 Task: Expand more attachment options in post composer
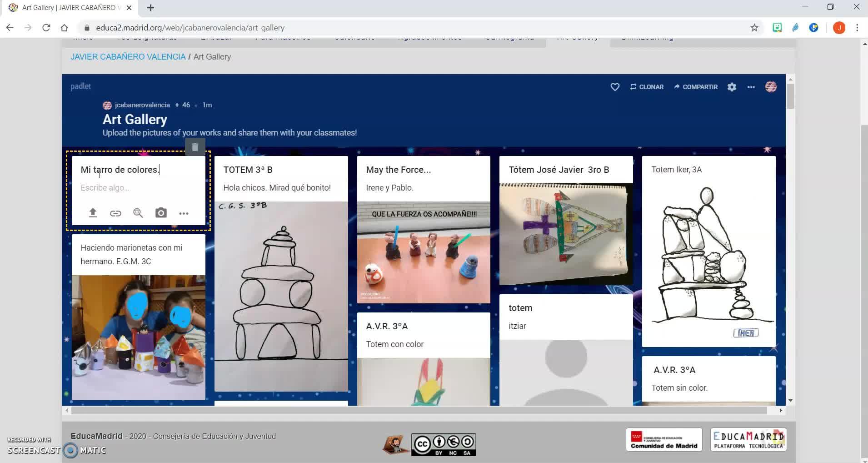click(x=184, y=213)
